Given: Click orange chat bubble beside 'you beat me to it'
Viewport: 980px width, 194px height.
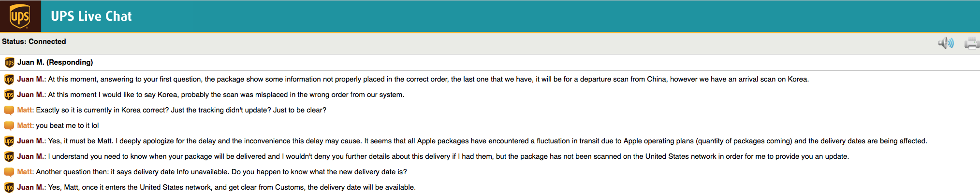Looking at the screenshot, I should click(9, 125).
